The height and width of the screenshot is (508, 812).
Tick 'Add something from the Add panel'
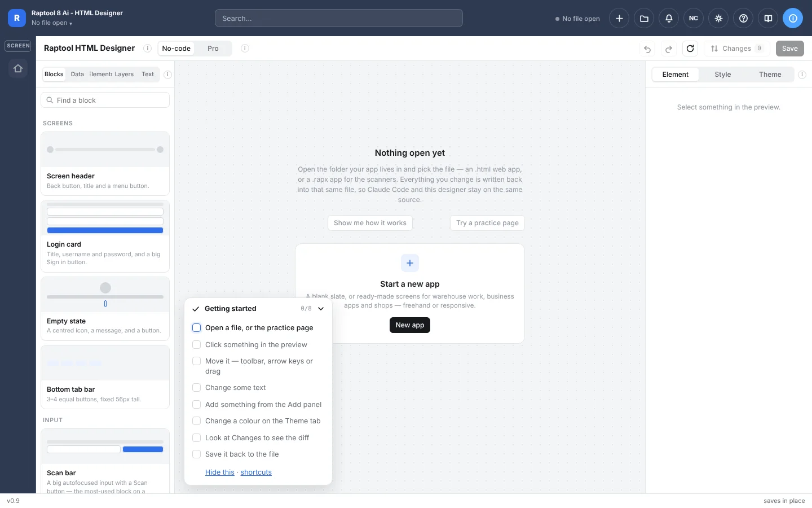click(197, 405)
